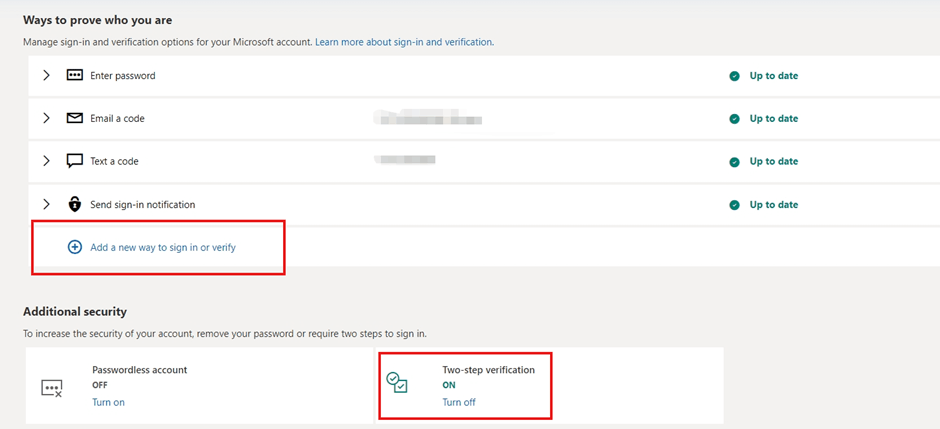This screenshot has width=940, height=429.
Task: Click the Ways to prove who you are heading
Action: tap(97, 20)
